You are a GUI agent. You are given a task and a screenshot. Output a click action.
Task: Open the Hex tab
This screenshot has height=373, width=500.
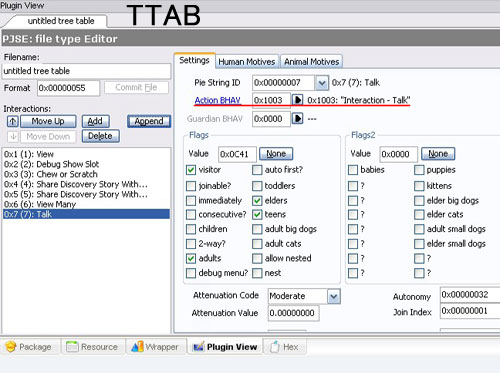(x=284, y=347)
